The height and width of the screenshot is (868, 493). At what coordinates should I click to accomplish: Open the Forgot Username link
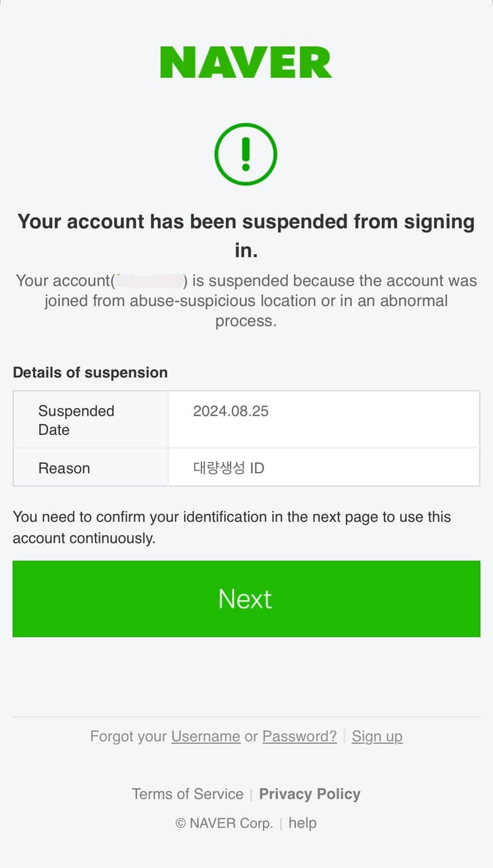[x=205, y=736]
